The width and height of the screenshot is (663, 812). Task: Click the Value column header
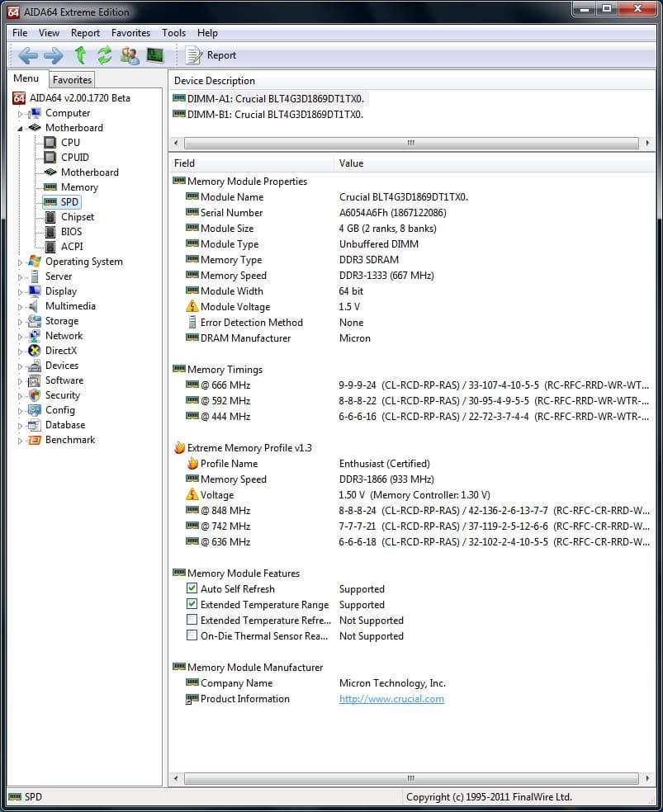pos(495,163)
